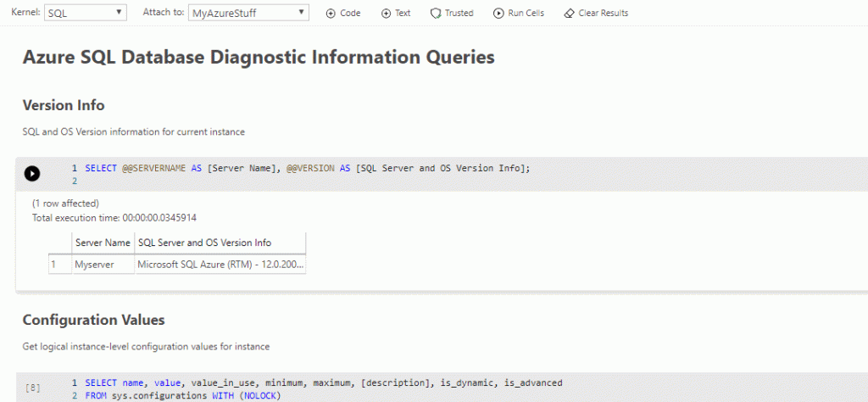
Task: Open the Kernel SQL dropdown
Action: point(85,14)
